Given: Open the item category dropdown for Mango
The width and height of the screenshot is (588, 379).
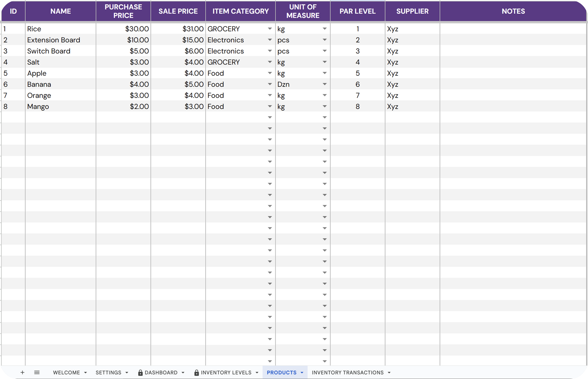Looking at the screenshot, I should (x=270, y=106).
